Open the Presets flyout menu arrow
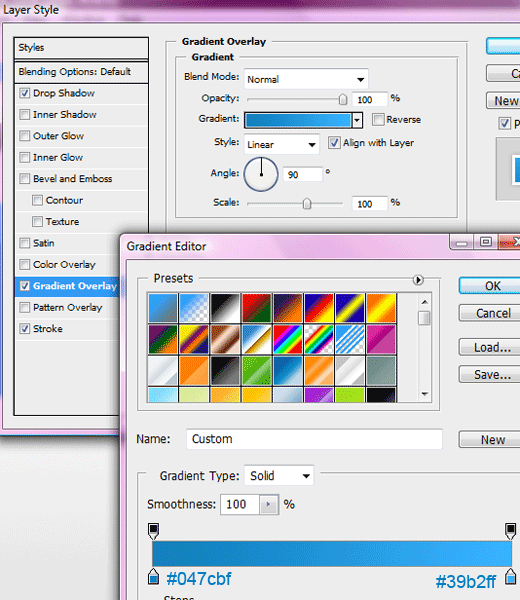520x600 pixels. coord(418,280)
